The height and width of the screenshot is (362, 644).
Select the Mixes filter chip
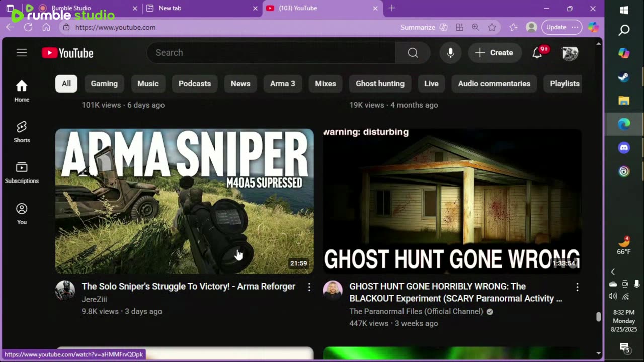[x=326, y=84]
